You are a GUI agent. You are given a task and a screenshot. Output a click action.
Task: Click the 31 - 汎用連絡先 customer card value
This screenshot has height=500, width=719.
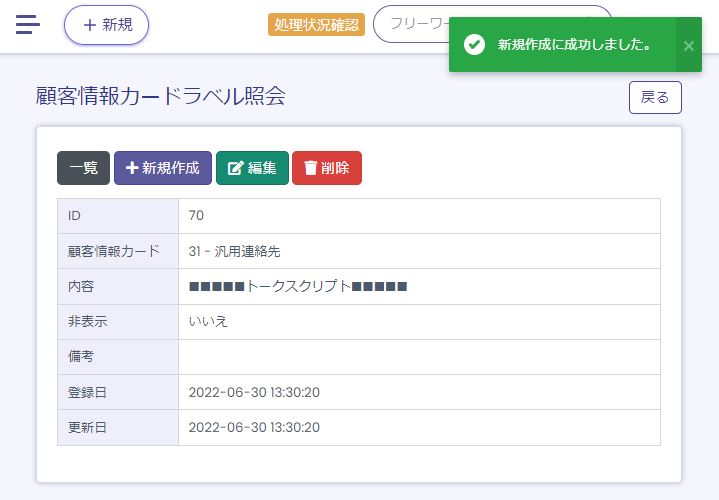click(241, 251)
